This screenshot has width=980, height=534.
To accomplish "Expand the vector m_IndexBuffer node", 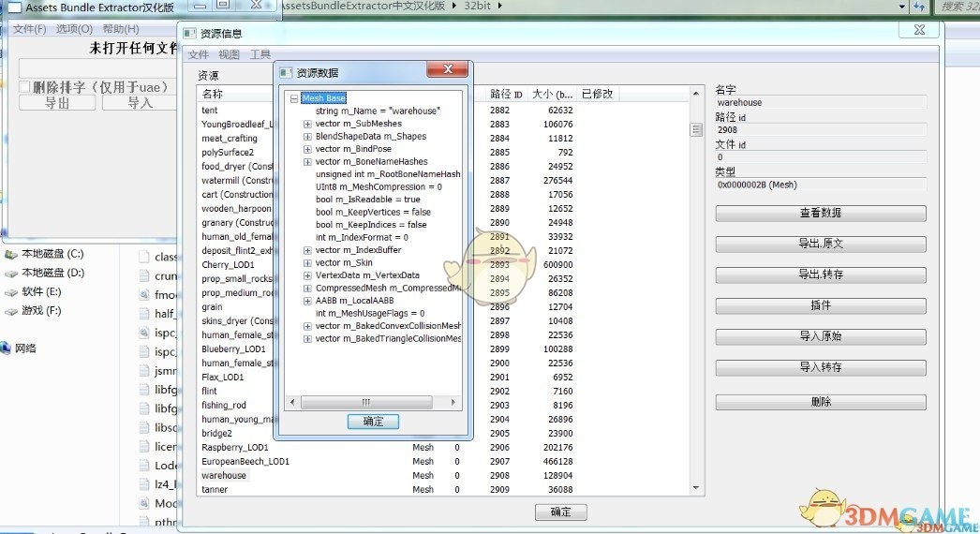I will click(x=307, y=250).
